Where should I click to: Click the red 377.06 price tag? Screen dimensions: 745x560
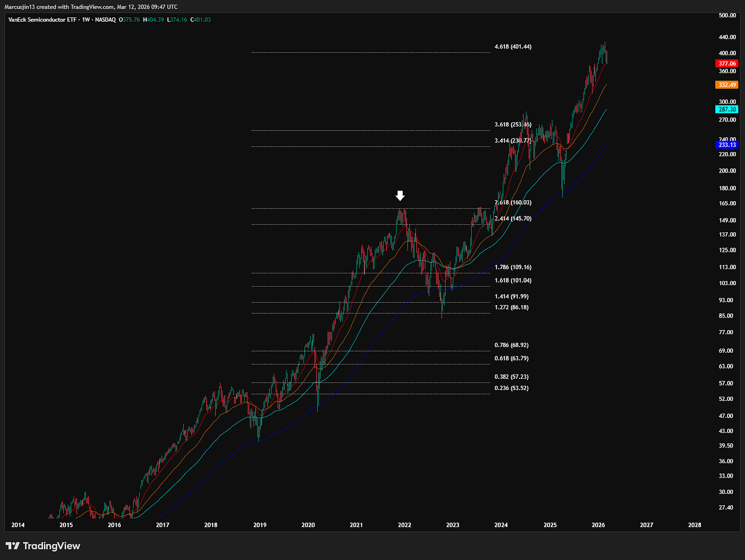[727, 63]
